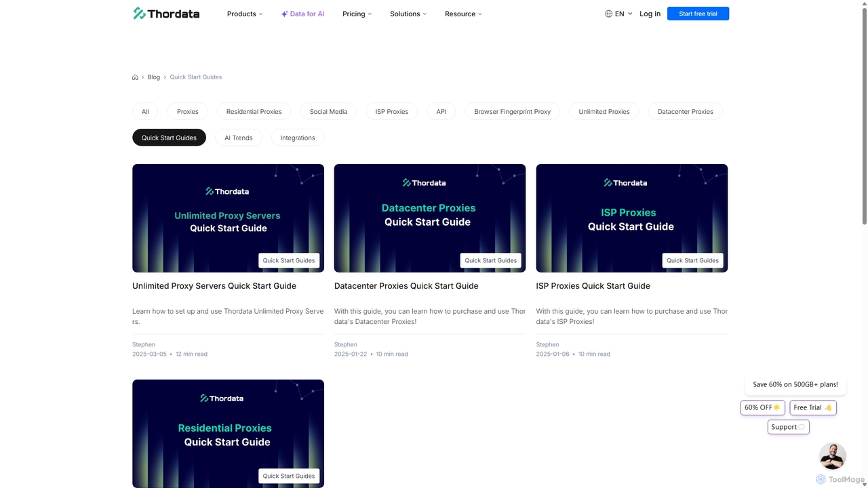This screenshot has width=868, height=488.
Task: Open the Products dropdown menu
Action: 245,14
